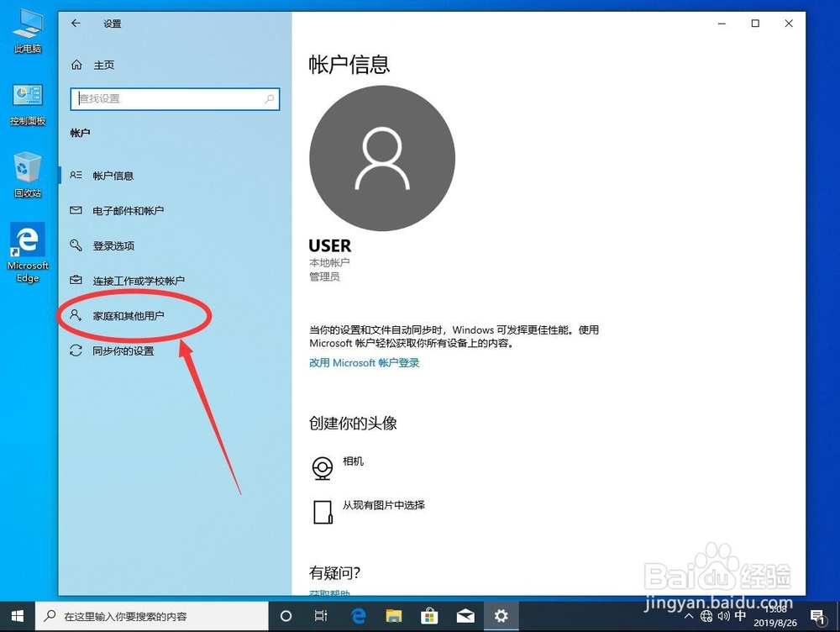The width and height of the screenshot is (840, 632).
Task: Open Cortana circle on the taskbar
Action: [x=286, y=617]
